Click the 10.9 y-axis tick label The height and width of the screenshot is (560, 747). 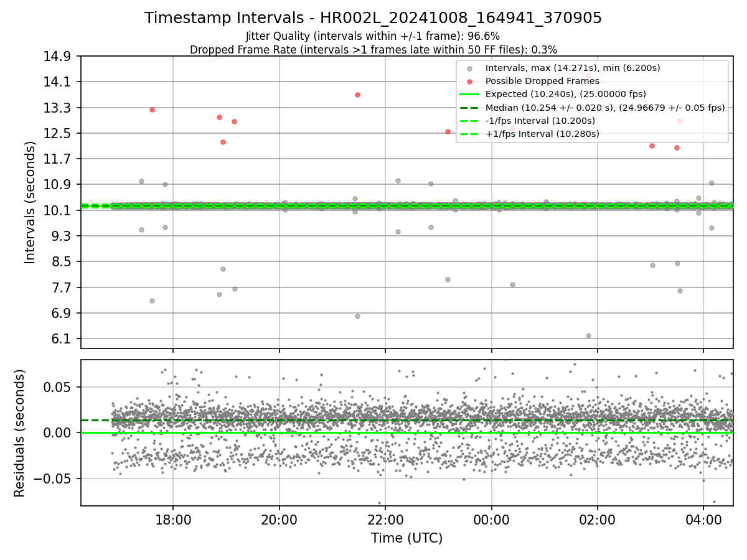[59, 184]
